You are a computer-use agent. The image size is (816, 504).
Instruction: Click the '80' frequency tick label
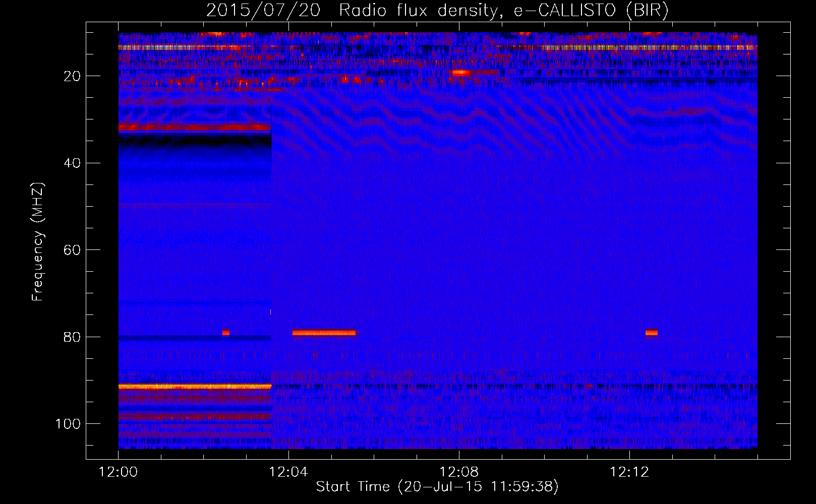pyautogui.click(x=72, y=337)
